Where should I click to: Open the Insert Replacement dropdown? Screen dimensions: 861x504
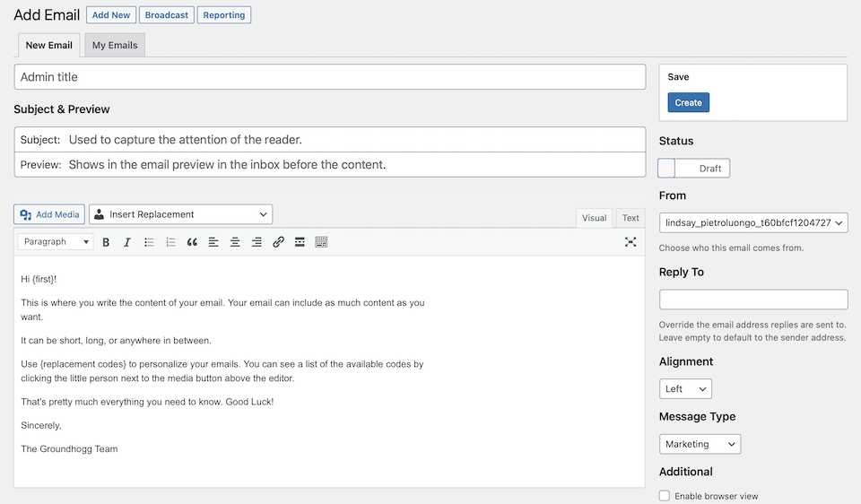[180, 214]
